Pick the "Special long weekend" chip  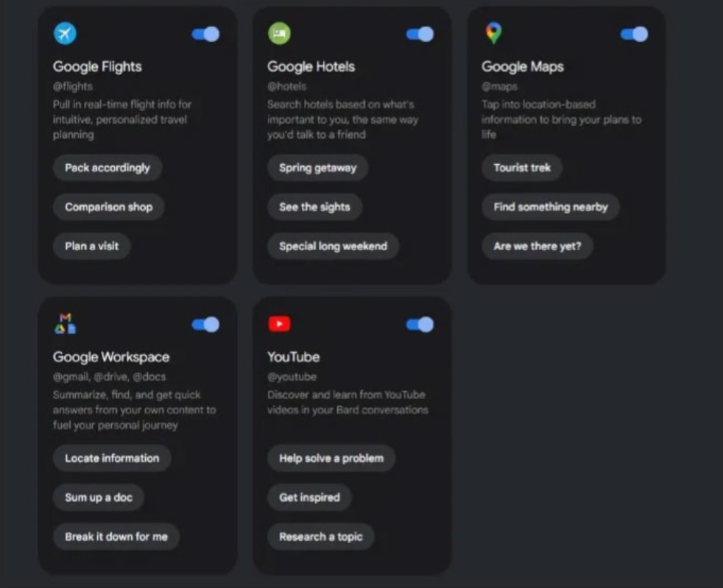333,247
